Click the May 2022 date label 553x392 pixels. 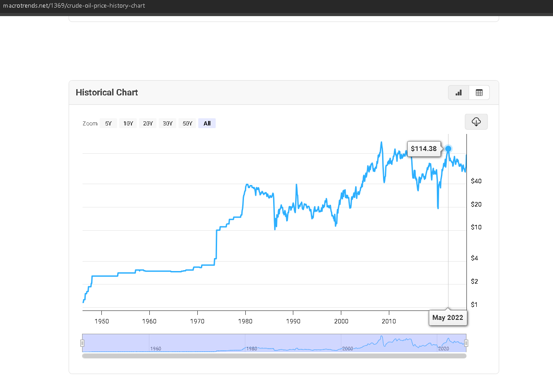(448, 318)
